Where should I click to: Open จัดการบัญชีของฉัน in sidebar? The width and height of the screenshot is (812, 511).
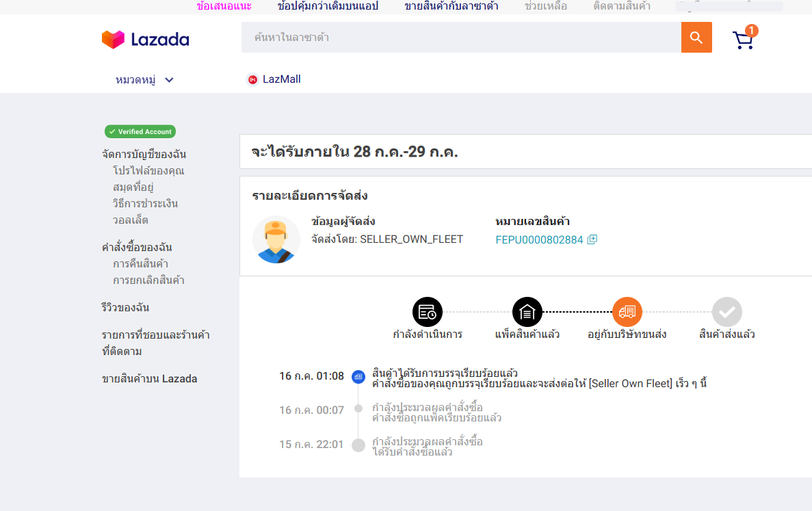tap(144, 155)
